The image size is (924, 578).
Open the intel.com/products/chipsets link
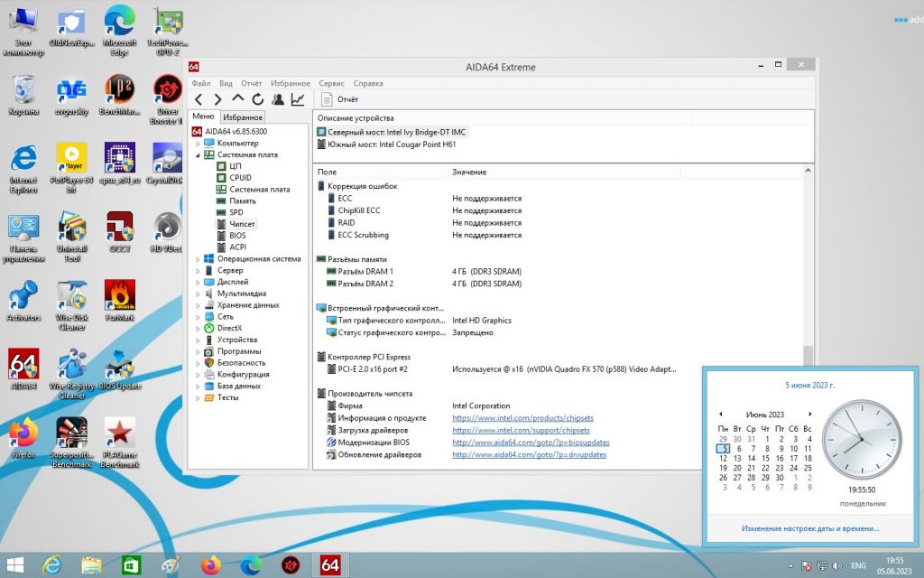[522, 418]
